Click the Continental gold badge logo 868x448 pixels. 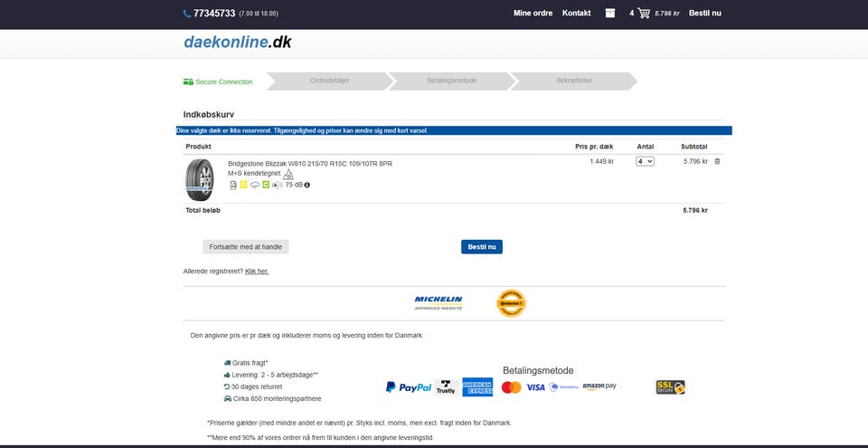pos(511,303)
